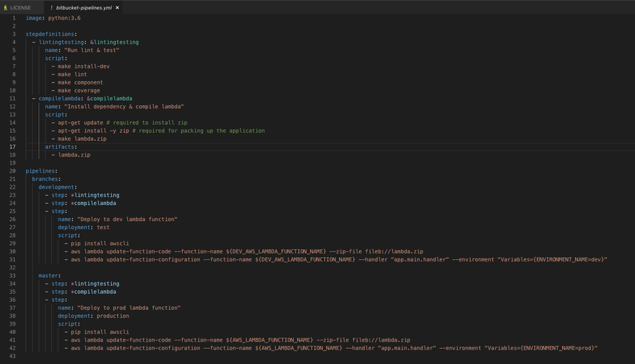Close the bitbucket-pipelines.yml tab
The image size is (635, 364).
coord(118,8)
